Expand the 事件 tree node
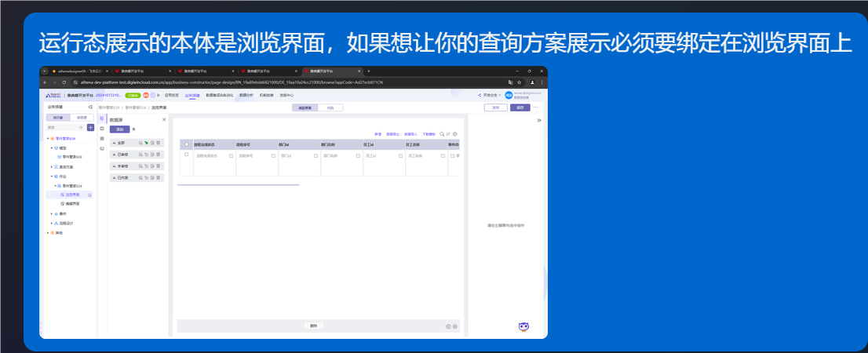This screenshot has height=353, width=868. click(x=52, y=213)
